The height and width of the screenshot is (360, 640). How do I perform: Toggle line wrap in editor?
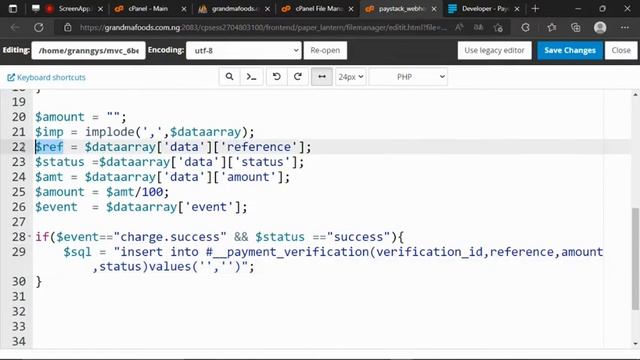322,77
